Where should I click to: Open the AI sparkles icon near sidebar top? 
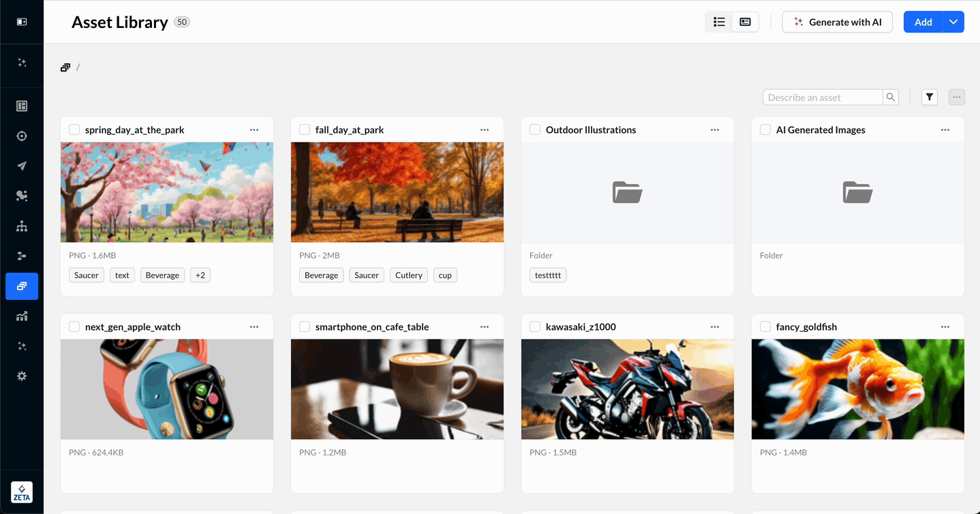pos(22,65)
